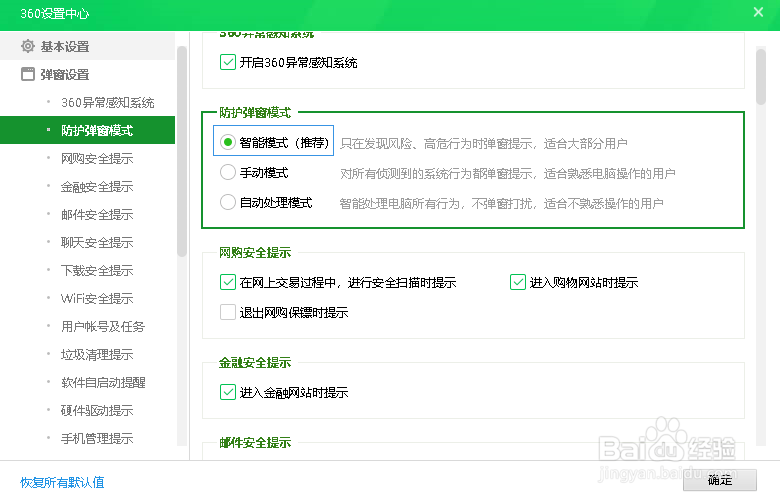Select 硬件驱动提示 sidebar item
The image size is (780, 500).
click(x=97, y=410)
